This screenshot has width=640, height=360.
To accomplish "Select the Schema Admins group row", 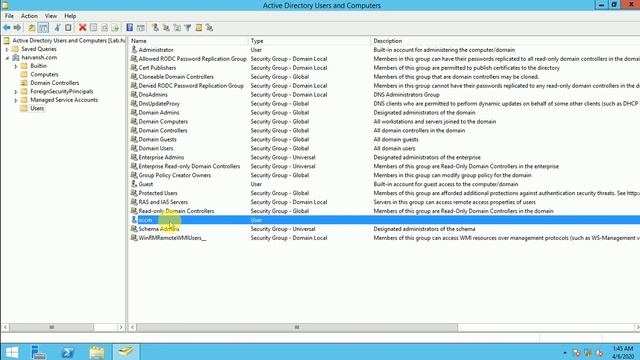I will [384, 229].
